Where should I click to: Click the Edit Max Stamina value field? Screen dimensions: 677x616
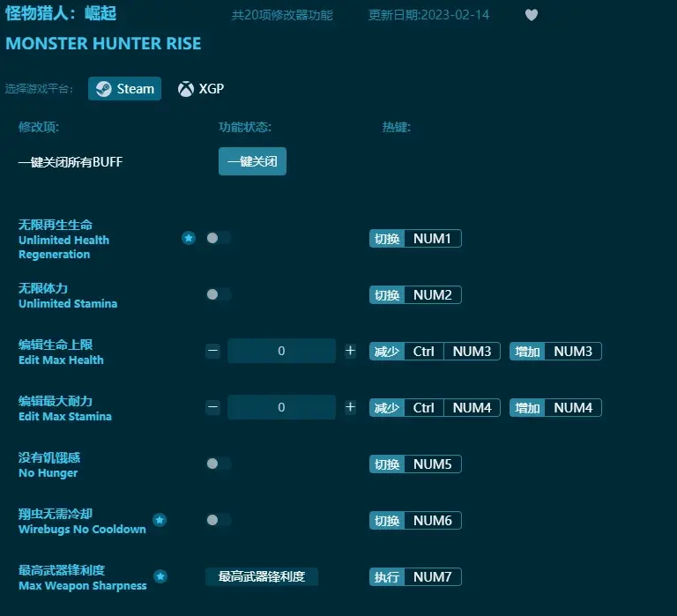(281, 407)
